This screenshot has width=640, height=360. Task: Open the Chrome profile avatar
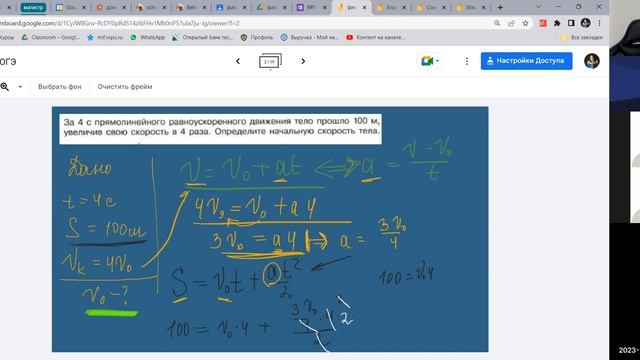[585, 23]
